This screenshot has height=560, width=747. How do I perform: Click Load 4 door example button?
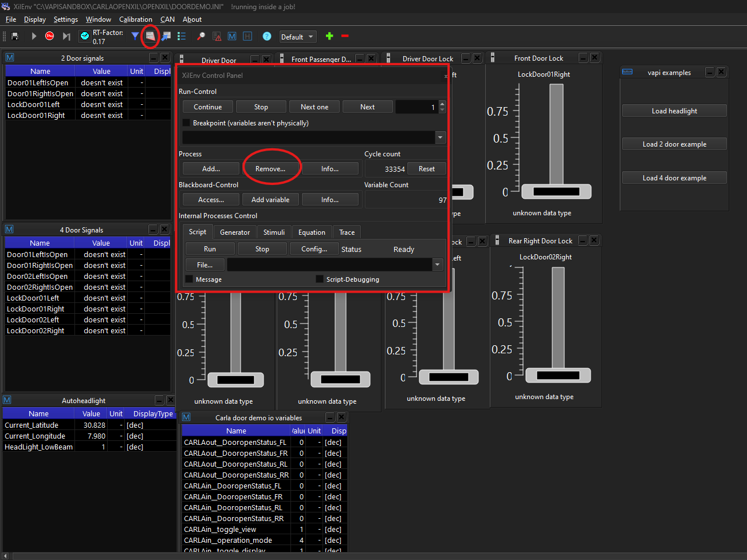point(674,178)
